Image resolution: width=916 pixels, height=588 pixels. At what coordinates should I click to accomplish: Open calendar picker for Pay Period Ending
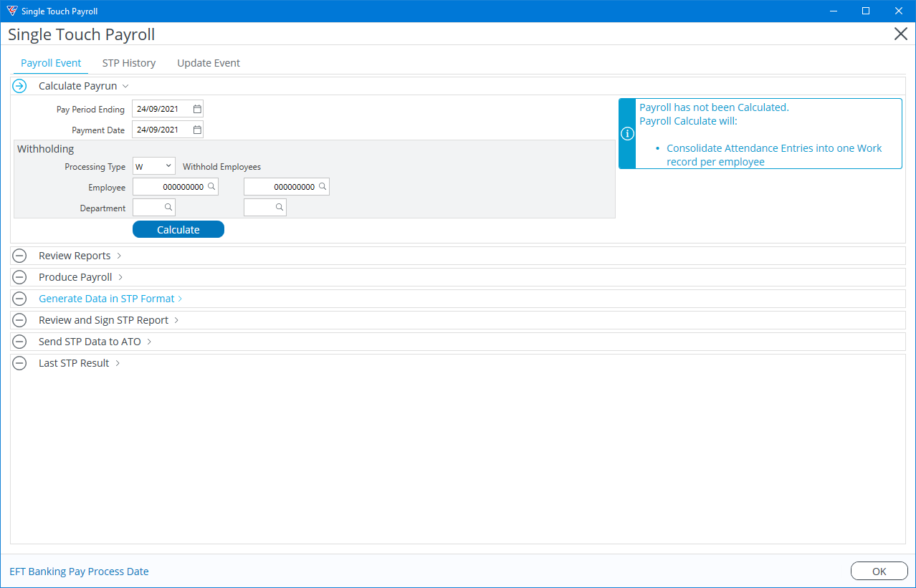tap(197, 110)
